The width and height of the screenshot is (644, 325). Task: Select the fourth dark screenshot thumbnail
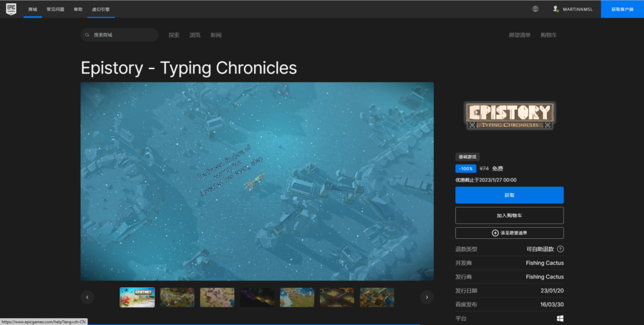[257, 297]
